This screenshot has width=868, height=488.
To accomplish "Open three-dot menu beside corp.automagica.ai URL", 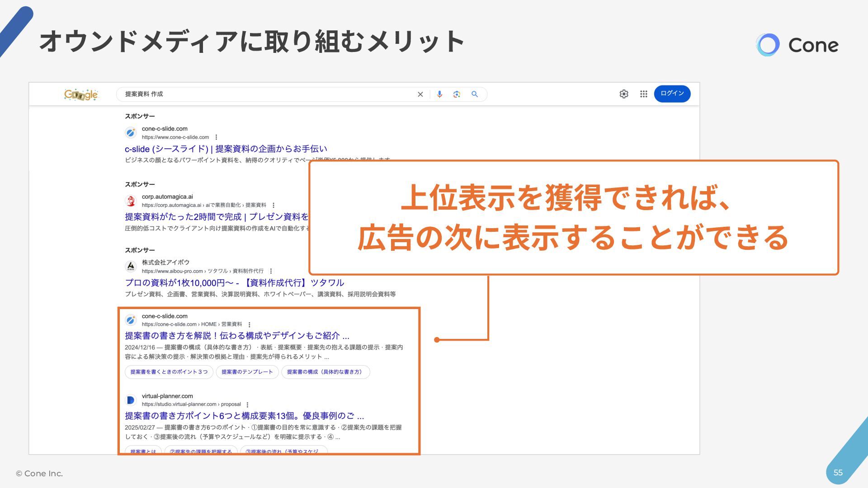I will [274, 205].
